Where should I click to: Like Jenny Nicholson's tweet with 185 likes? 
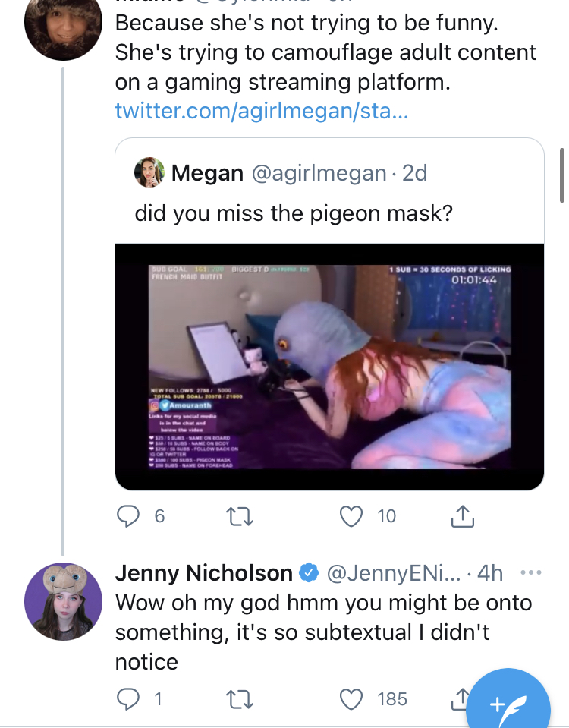click(x=350, y=698)
